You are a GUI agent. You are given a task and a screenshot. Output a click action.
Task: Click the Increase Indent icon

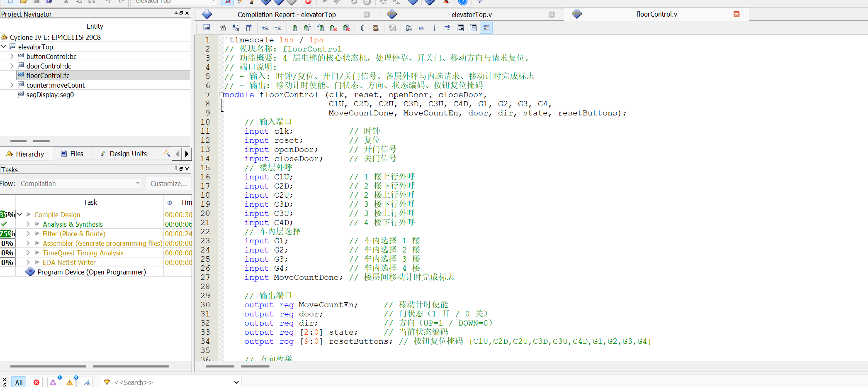tap(266, 28)
